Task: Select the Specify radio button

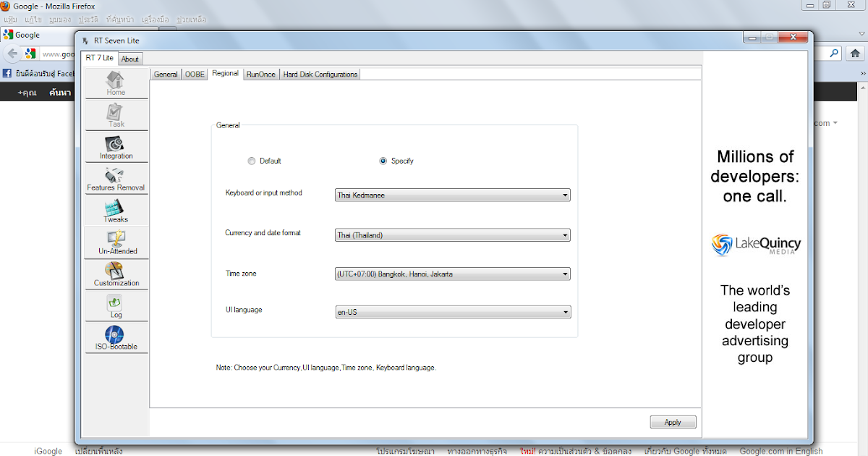Action: pyautogui.click(x=383, y=161)
